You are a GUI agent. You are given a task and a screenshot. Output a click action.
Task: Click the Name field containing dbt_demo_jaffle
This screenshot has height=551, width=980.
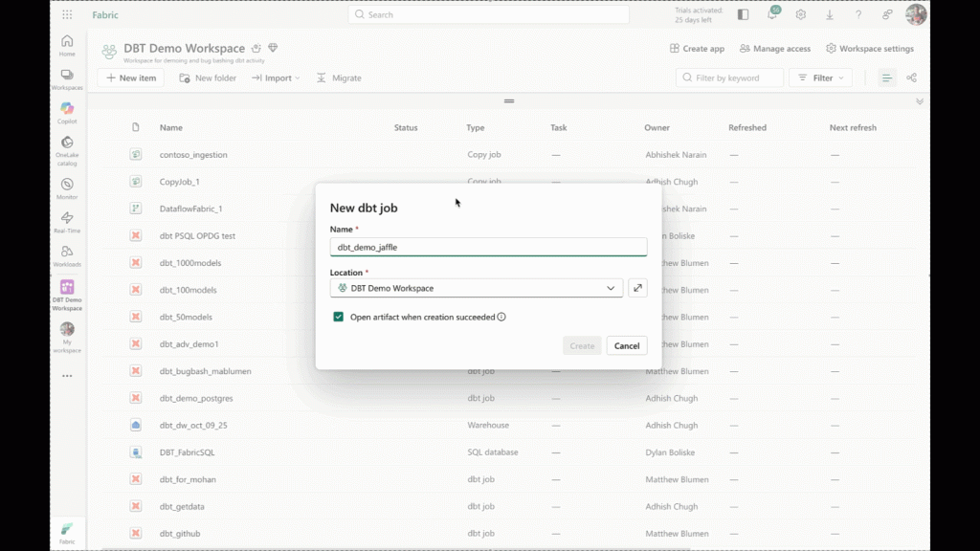pos(488,246)
